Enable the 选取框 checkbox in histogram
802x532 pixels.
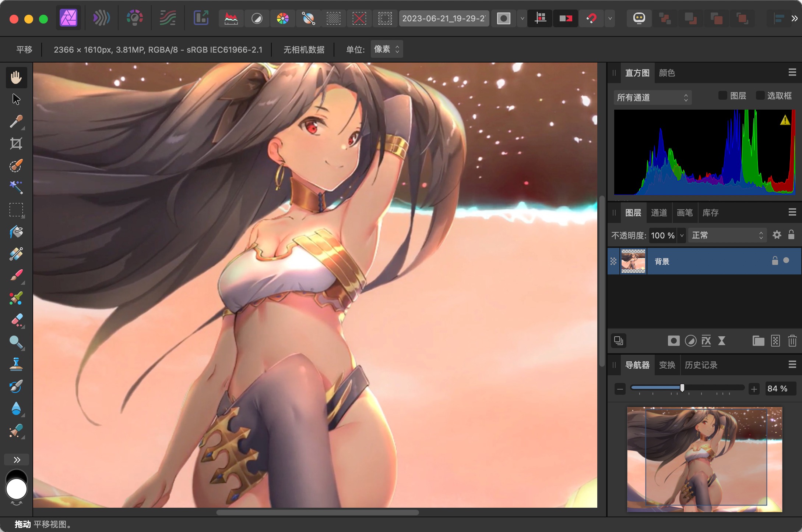pyautogui.click(x=760, y=96)
